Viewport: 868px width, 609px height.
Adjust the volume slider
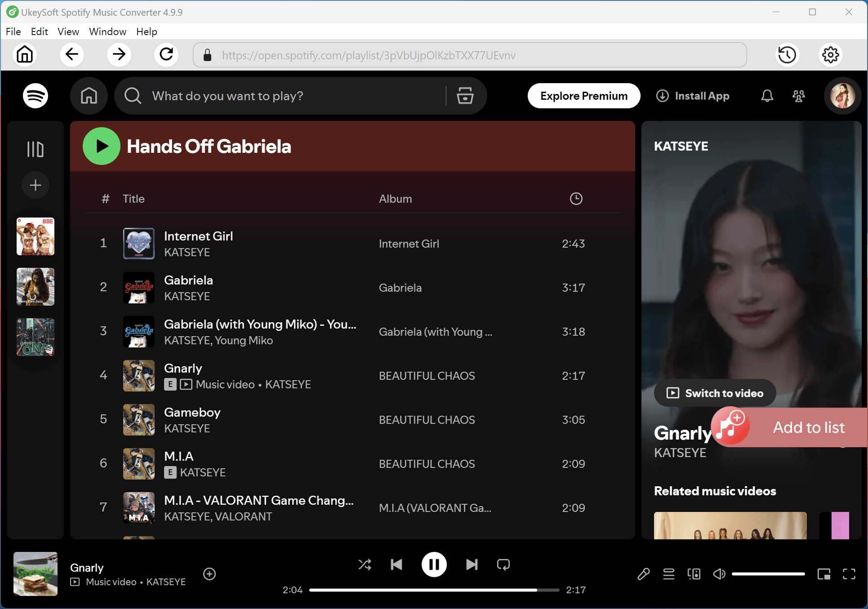[769, 574]
